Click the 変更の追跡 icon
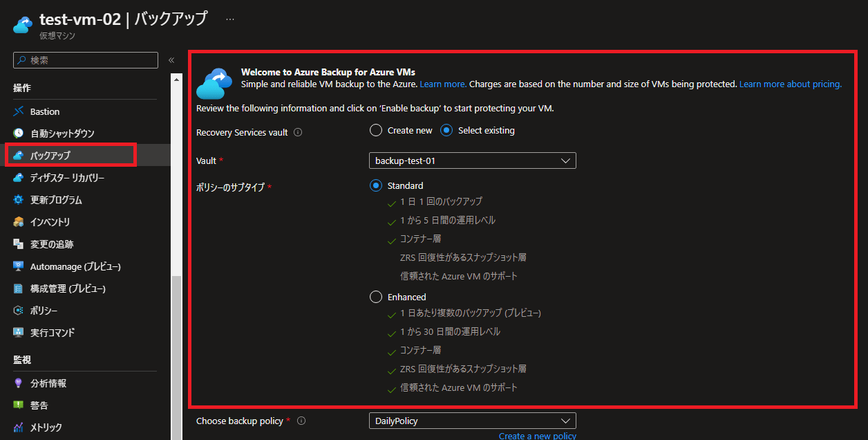The height and width of the screenshot is (440, 868). tap(19, 244)
